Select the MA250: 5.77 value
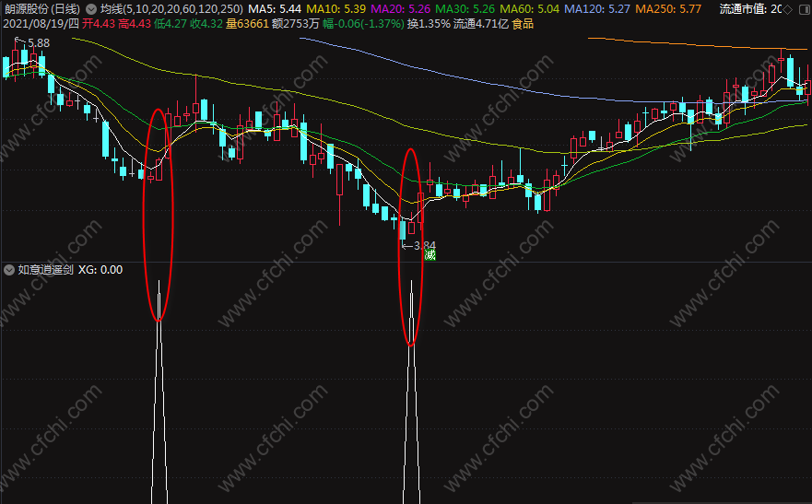Screen dimensions: 812x504 (x=668, y=9)
